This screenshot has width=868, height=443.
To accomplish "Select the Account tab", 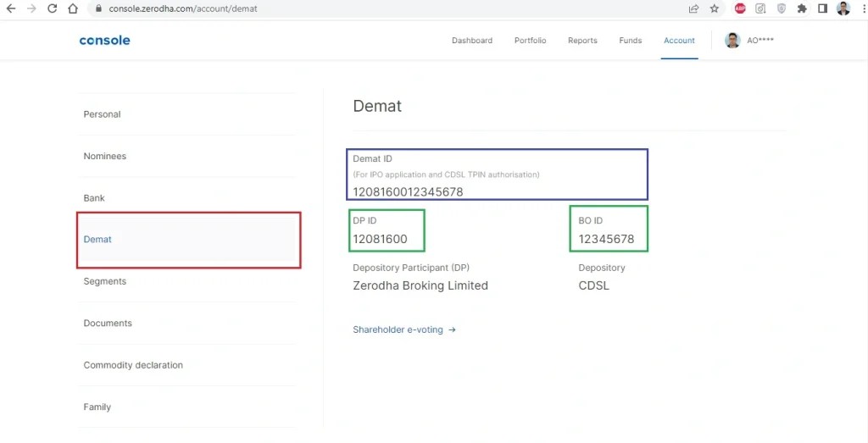I will [679, 41].
